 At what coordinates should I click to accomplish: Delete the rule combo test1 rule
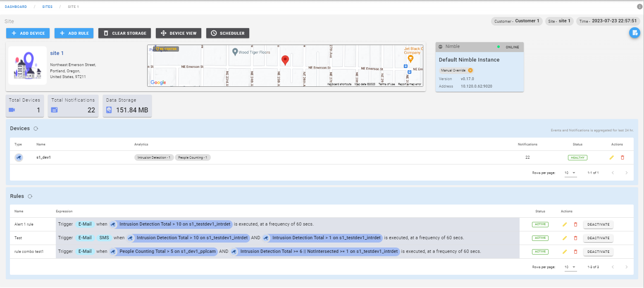tap(575, 252)
